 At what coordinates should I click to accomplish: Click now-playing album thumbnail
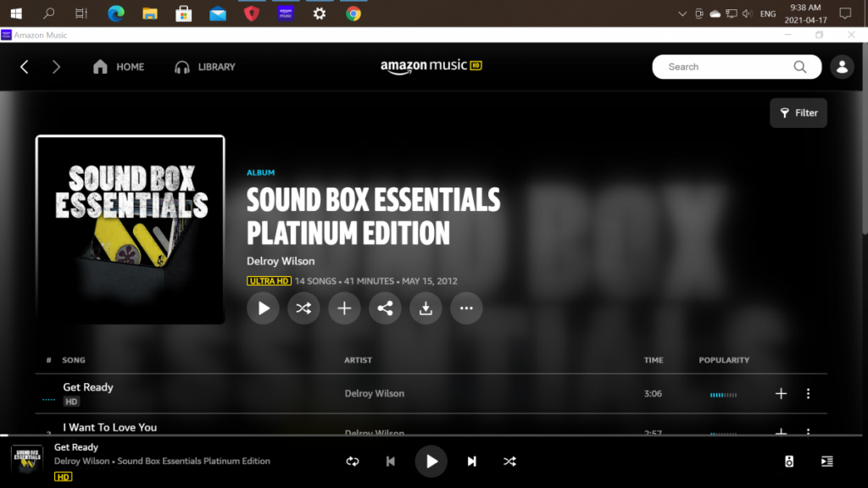tap(27, 460)
